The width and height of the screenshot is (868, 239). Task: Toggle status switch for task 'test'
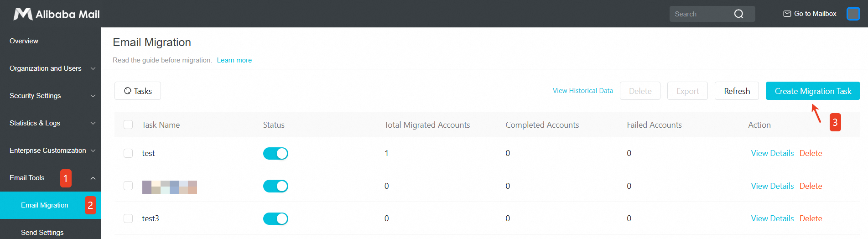pyautogui.click(x=275, y=153)
